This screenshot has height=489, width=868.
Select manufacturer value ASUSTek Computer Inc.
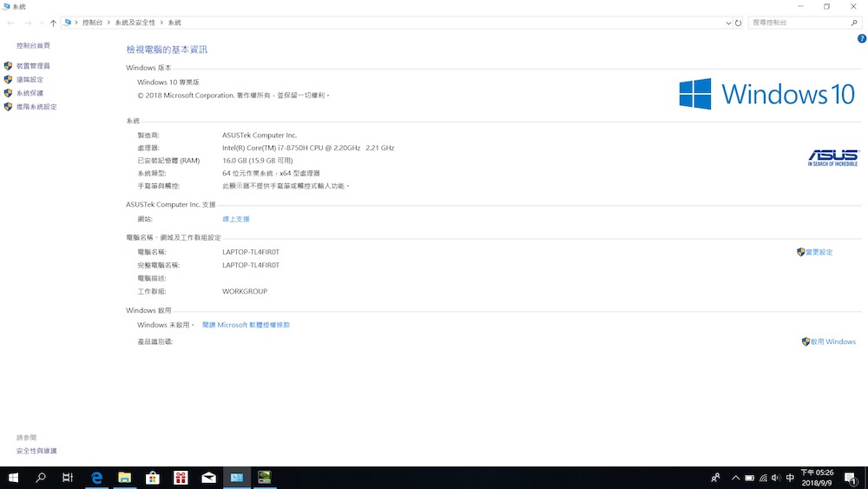260,135
